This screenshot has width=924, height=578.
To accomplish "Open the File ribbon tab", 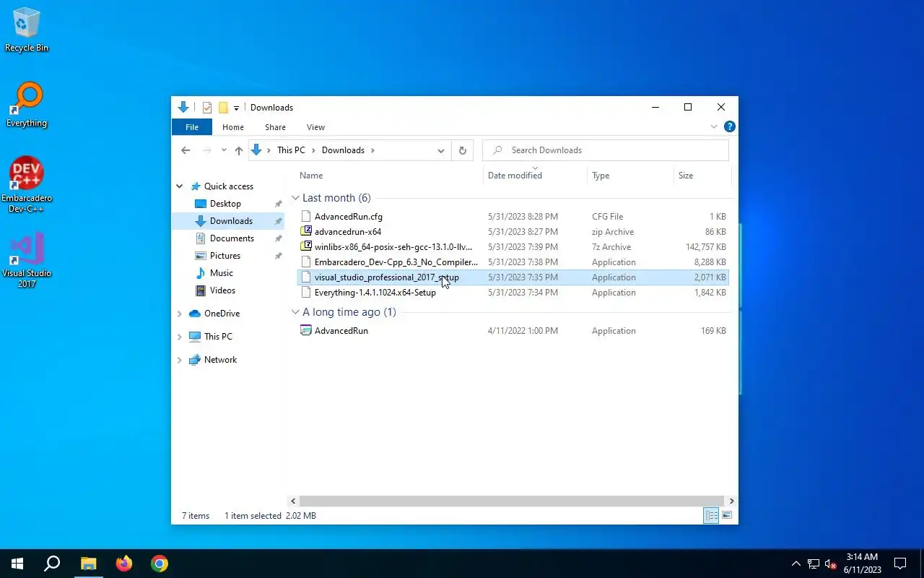I will coord(192,127).
